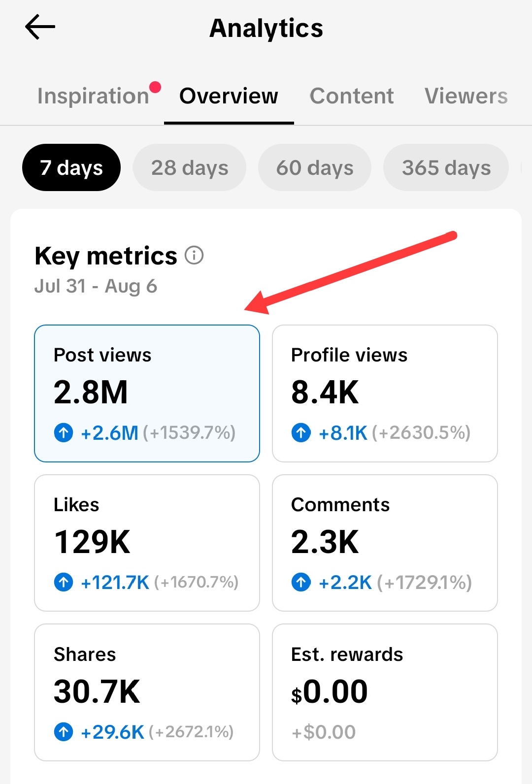Open the Viewers tab
This screenshot has width=532, height=784.
point(466,96)
